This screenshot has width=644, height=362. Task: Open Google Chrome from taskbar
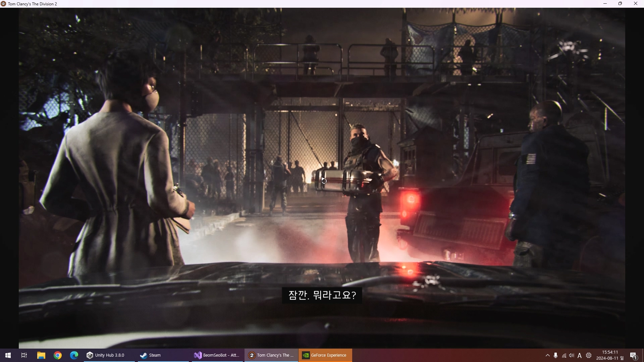(58, 355)
